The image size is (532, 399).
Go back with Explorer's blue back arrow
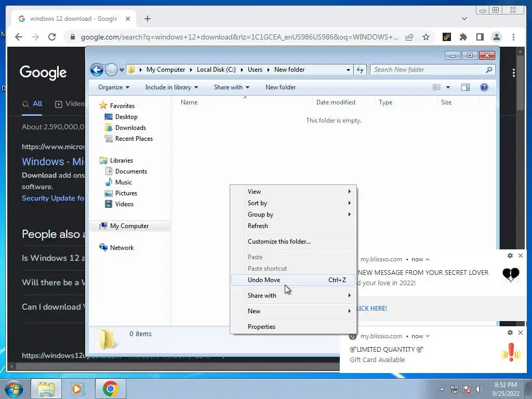[x=97, y=70]
